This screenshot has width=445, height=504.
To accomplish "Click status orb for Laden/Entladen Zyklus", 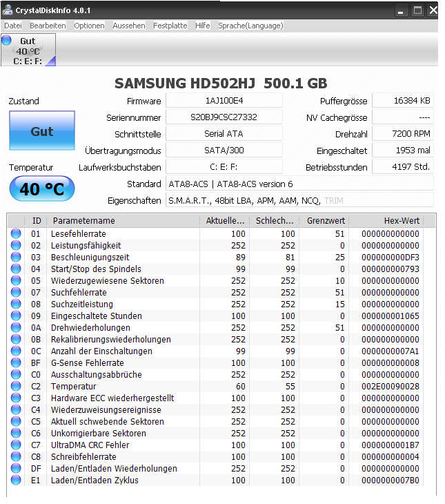I will (x=16, y=480).
